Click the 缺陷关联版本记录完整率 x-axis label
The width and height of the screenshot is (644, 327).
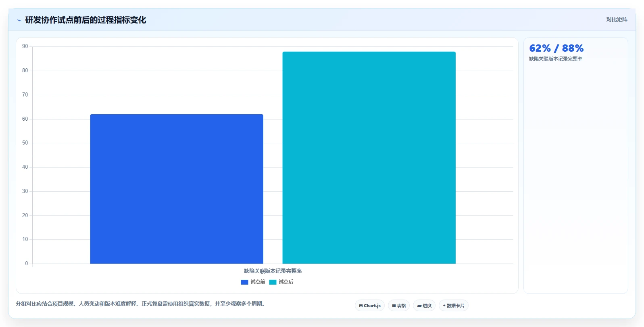tap(273, 271)
